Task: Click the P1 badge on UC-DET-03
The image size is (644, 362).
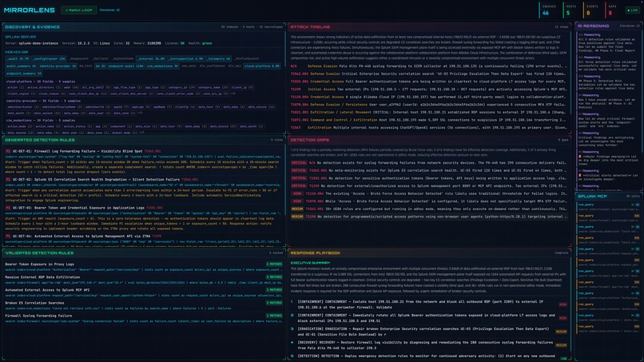Action: [x=8, y=208]
